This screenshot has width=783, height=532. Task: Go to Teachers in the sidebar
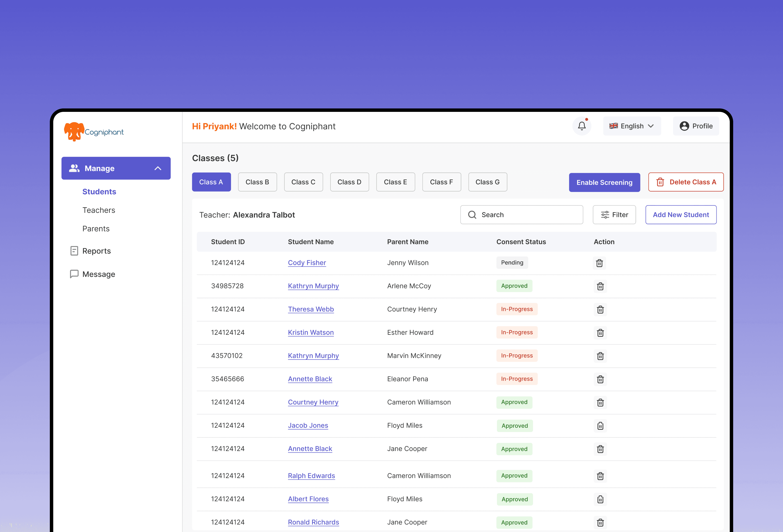[x=99, y=210]
